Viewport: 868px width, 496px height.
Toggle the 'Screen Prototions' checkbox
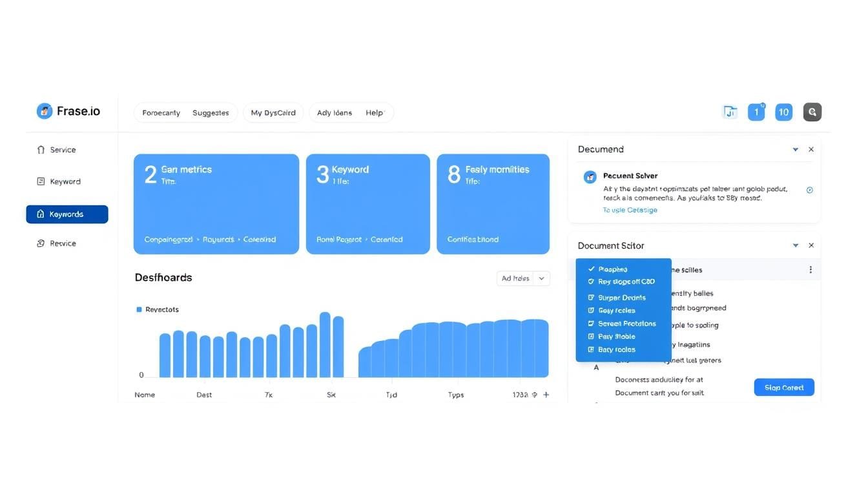point(591,324)
